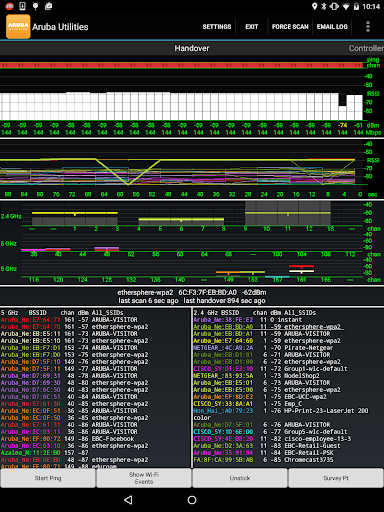Select EXIT in the action bar
The height and width of the screenshot is (512, 384).
pyautogui.click(x=252, y=27)
